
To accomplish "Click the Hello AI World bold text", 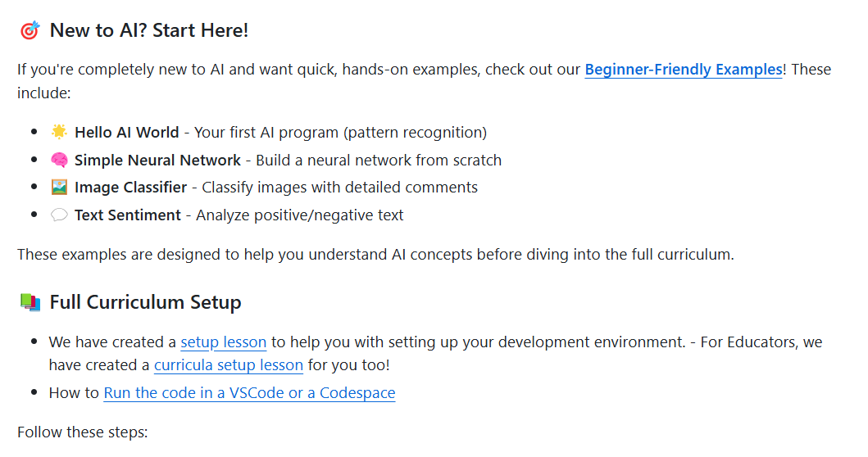I will 127,132.
